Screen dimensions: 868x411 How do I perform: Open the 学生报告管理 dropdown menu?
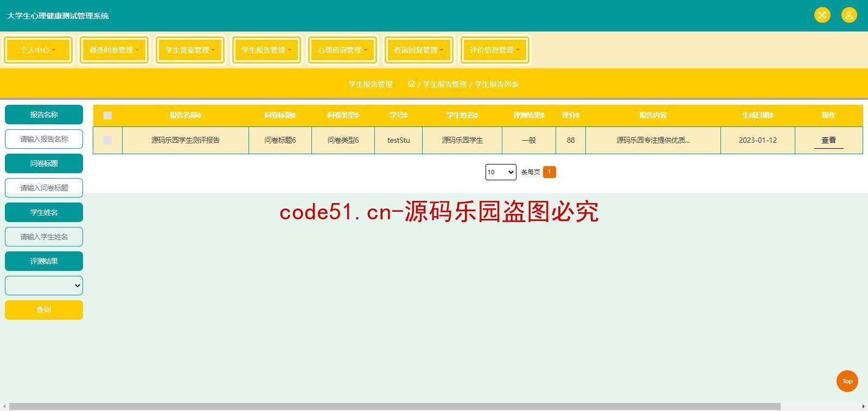266,50
